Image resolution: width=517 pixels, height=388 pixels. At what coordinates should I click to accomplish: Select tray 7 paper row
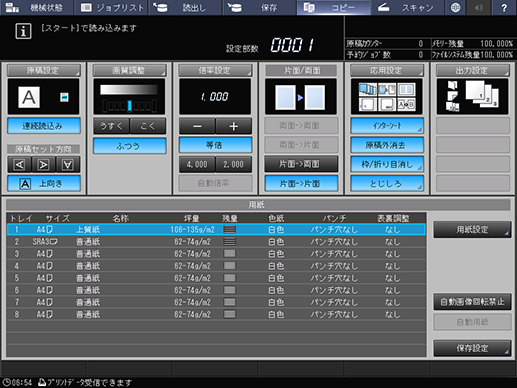pos(216,302)
